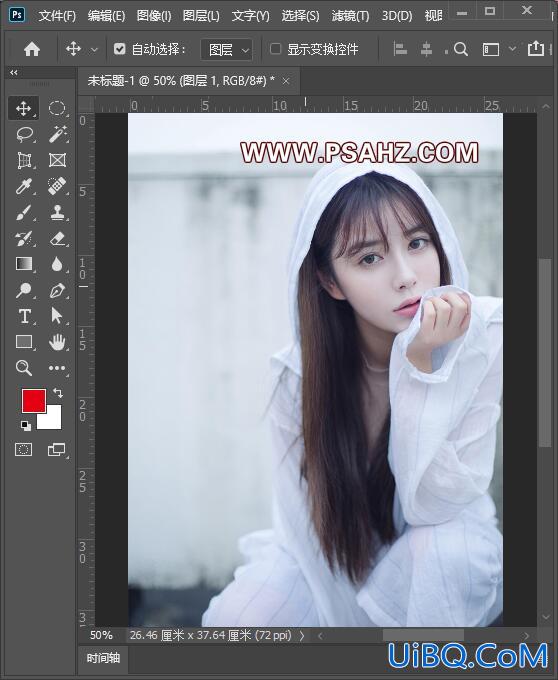
Task: Expand the status bar info arrow
Action: pos(302,636)
